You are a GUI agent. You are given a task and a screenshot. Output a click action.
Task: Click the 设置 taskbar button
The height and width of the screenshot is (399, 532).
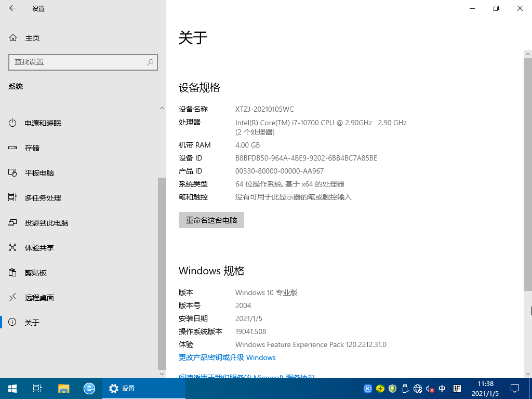[x=144, y=389]
